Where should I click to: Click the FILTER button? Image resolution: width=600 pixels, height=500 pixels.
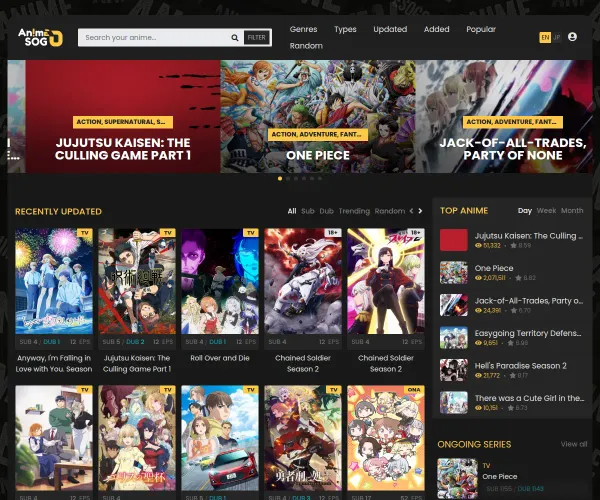point(256,37)
